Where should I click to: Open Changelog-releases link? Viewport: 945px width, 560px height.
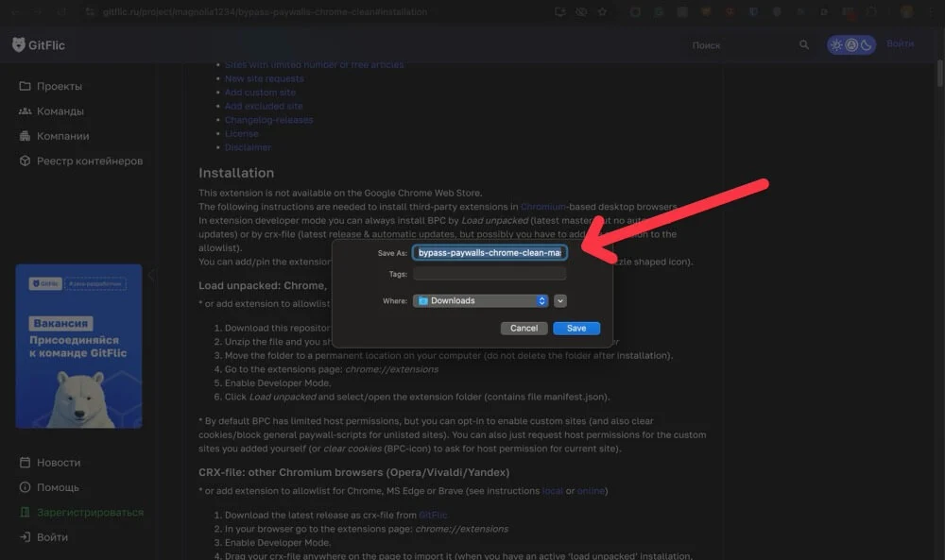coord(268,120)
